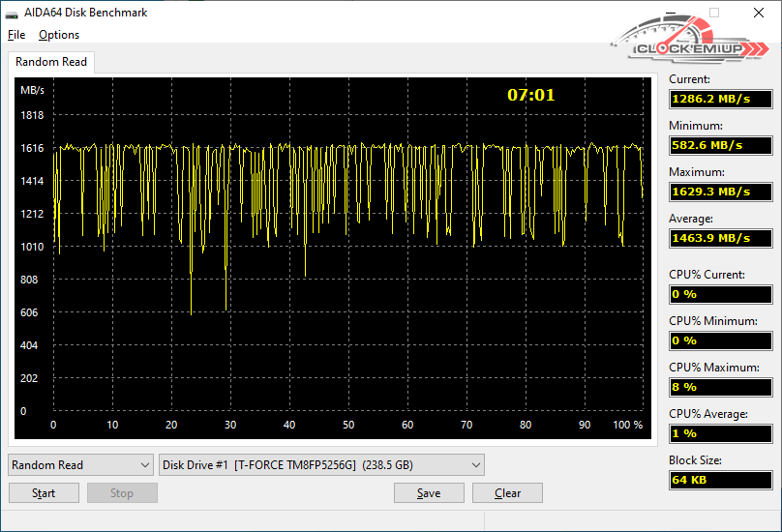
Task: Click the Maximum value 1629.3 MB/s field
Action: click(720, 192)
